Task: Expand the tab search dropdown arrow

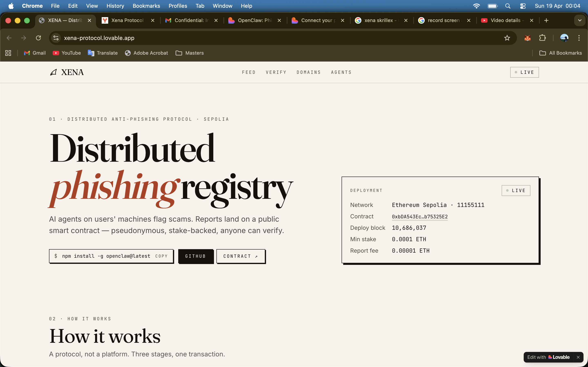Action: [580, 20]
